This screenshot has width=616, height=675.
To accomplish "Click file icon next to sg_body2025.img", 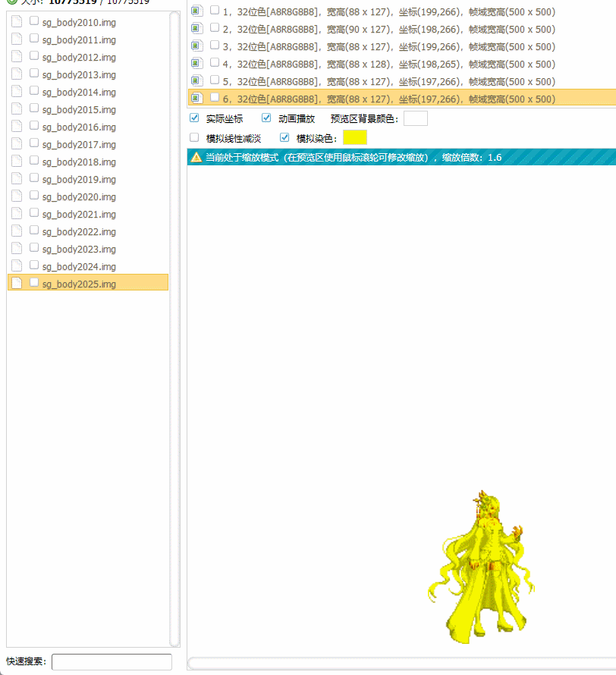I will point(17,284).
